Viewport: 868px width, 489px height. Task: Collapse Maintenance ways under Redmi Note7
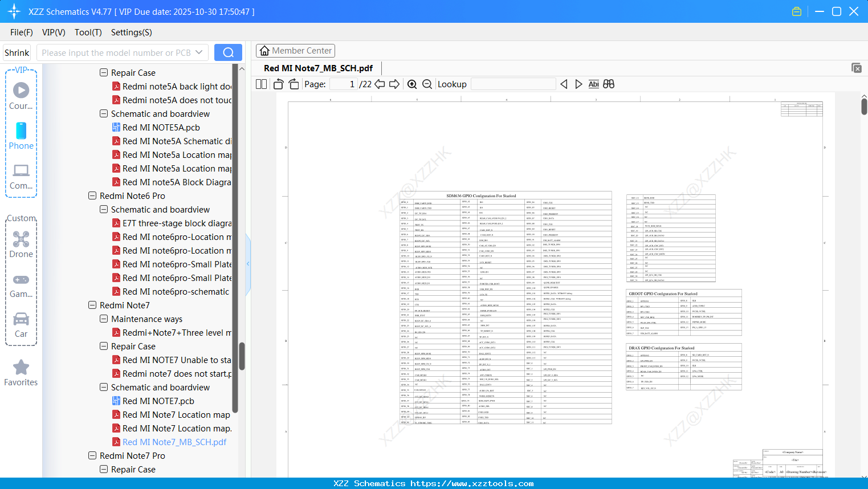104,319
